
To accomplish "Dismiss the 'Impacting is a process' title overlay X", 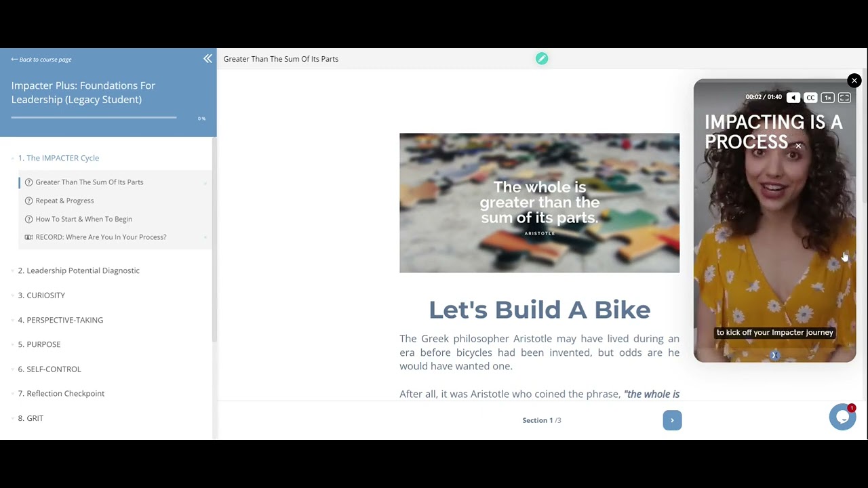I will (798, 146).
